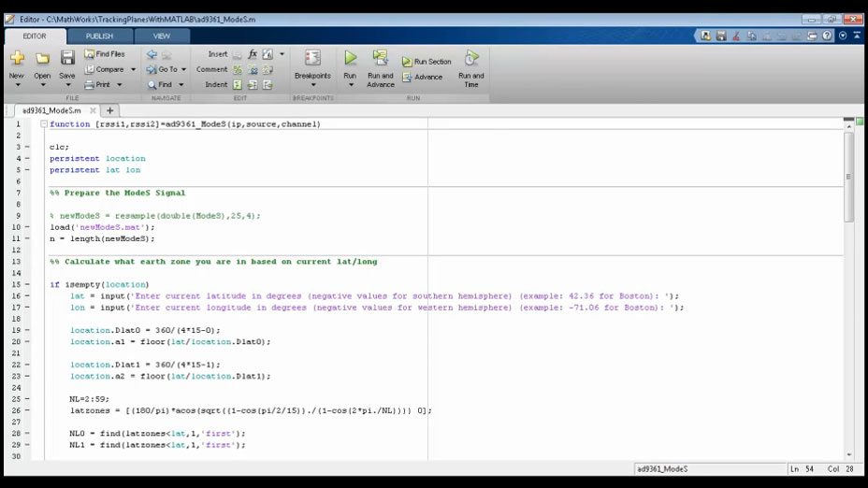This screenshot has height=488, width=868.
Task: Expand the Compare dropdown arrow
Action: [x=133, y=70]
